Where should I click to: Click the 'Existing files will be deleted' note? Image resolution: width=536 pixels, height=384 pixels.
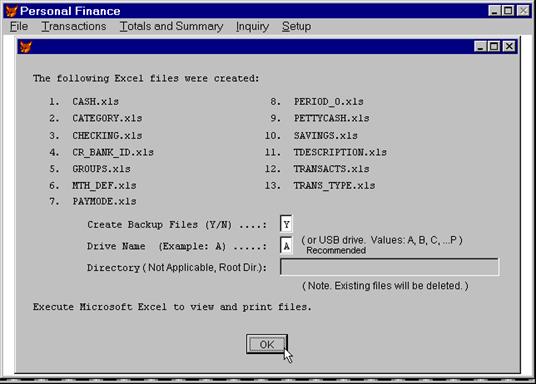point(385,286)
